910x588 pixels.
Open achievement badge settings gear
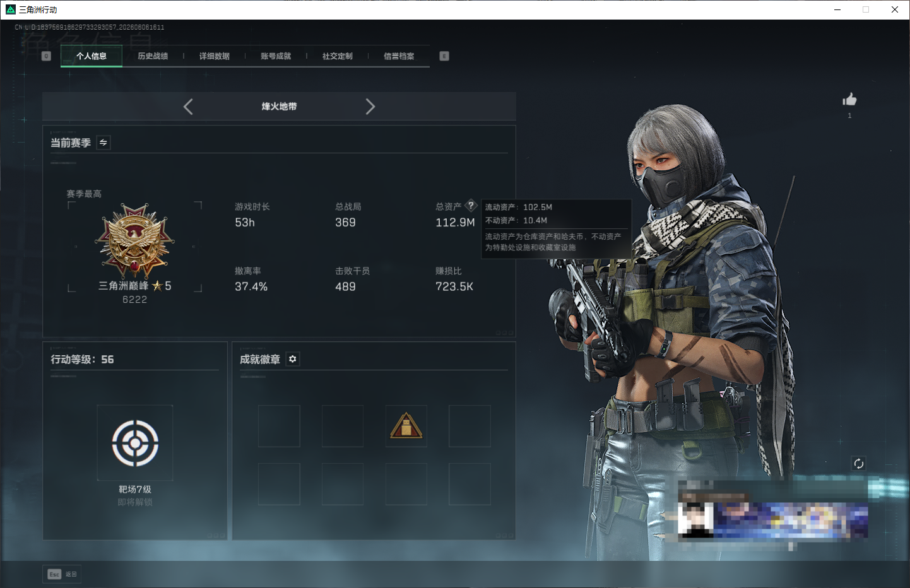[x=293, y=359]
